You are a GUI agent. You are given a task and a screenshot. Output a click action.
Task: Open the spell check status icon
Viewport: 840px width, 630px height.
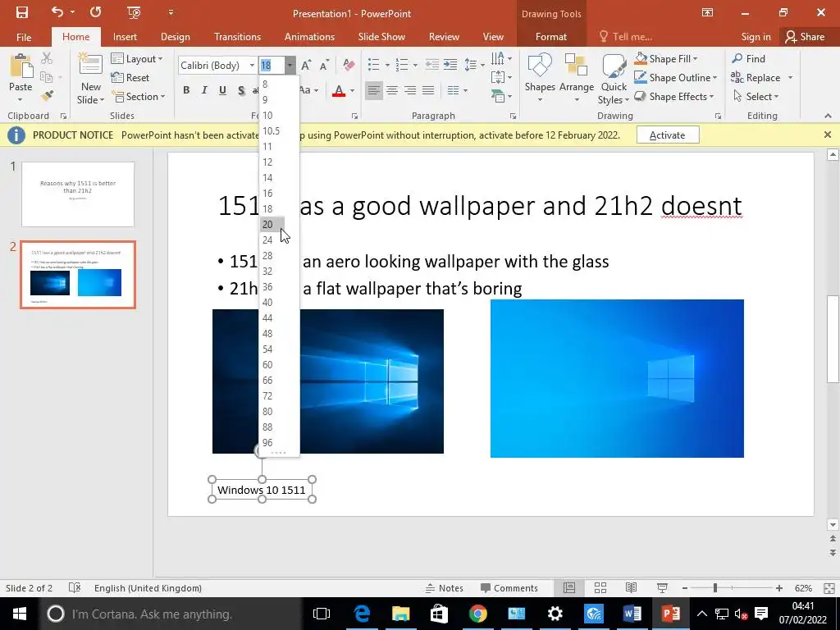[x=75, y=588]
